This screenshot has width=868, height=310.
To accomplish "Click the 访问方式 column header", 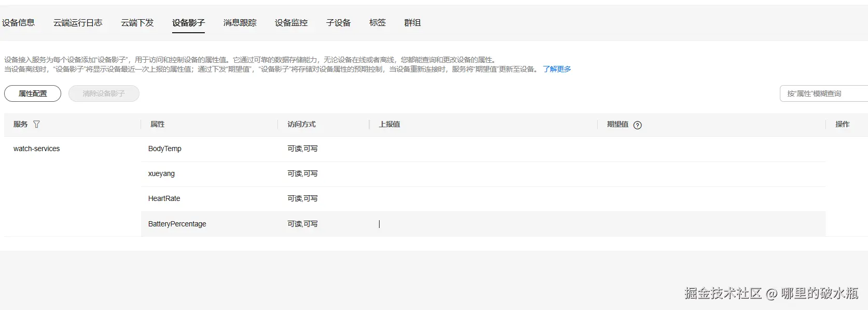I will tap(301, 124).
